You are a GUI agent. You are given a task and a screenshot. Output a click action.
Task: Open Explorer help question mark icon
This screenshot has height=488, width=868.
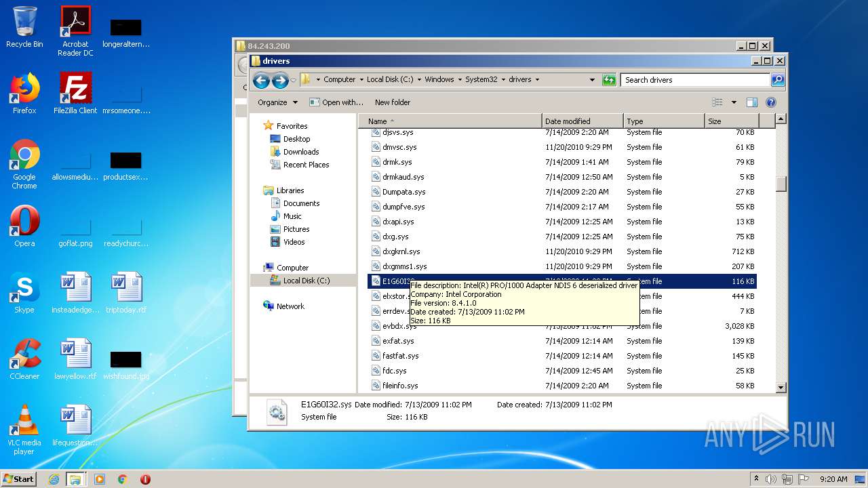770,102
